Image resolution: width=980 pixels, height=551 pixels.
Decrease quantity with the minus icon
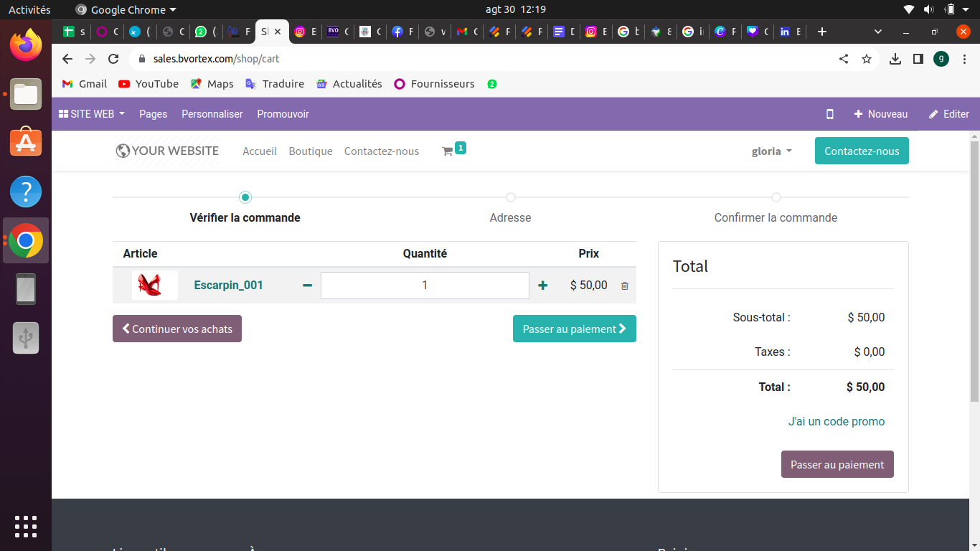pos(307,286)
